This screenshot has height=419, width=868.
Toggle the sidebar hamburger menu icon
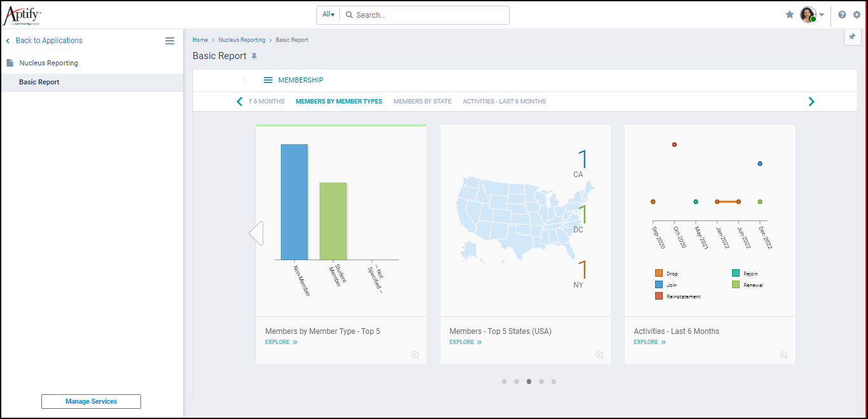pyautogui.click(x=170, y=41)
